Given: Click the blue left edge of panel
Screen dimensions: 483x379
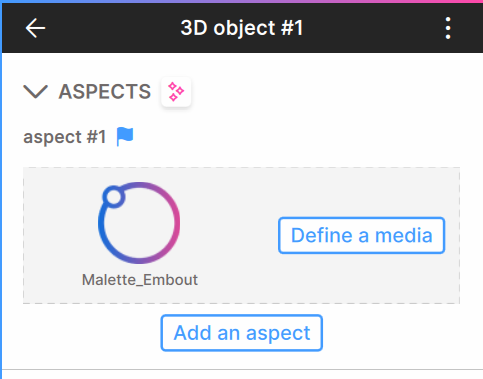Looking at the screenshot, I should pyautogui.click(x=1, y=200).
